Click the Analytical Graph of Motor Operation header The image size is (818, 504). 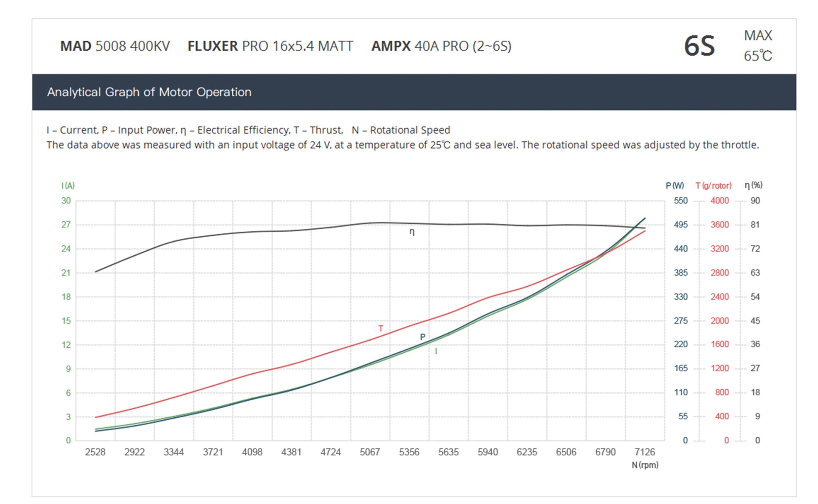(x=149, y=92)
